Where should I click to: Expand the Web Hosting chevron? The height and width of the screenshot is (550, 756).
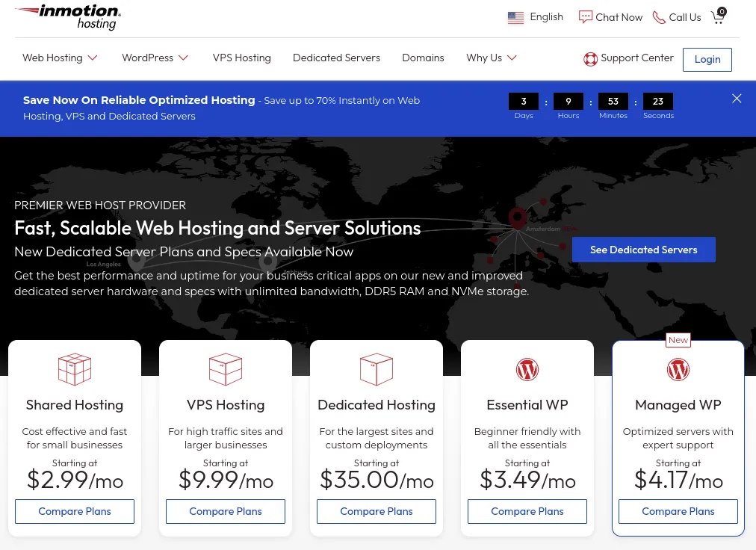[93, 58]
